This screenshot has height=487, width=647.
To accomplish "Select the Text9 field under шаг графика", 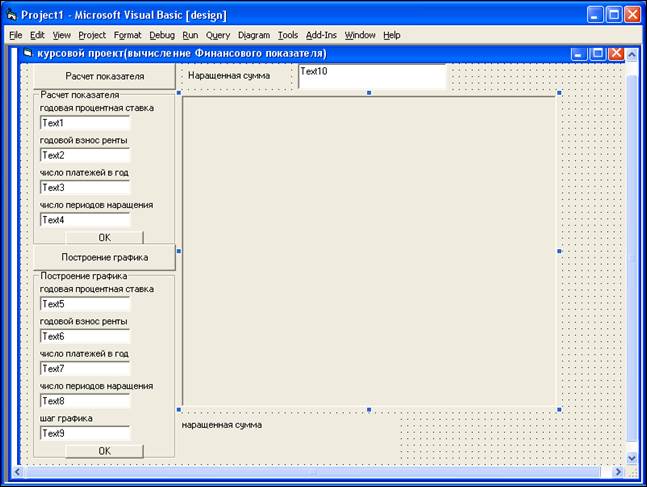I will [85, 434].
